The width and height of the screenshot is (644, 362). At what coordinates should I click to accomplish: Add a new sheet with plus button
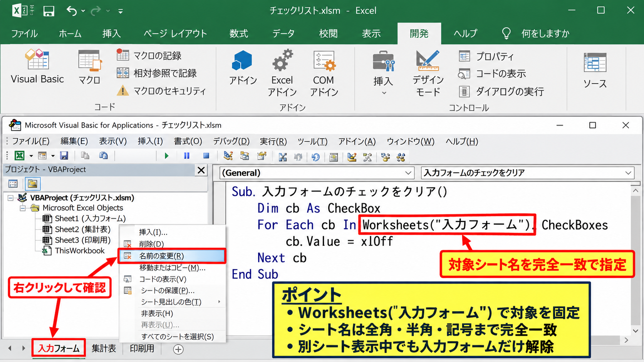coord(178,349)
